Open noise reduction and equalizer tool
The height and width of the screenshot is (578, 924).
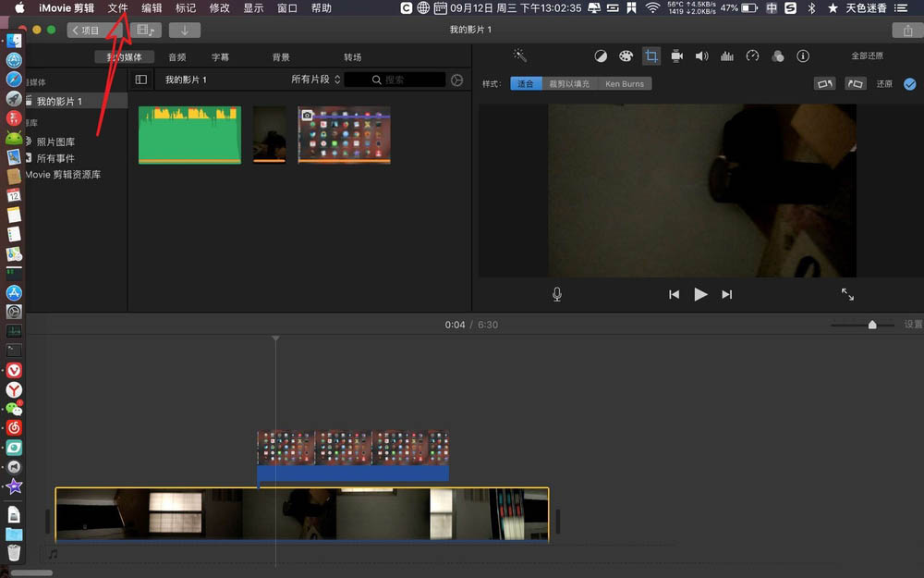click(727, 56)
